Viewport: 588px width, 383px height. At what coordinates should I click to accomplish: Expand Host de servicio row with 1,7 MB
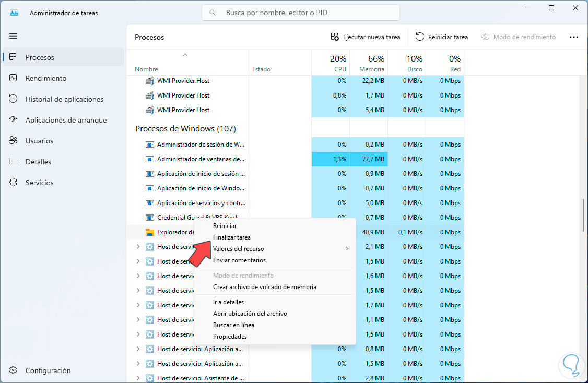(138, 305)
